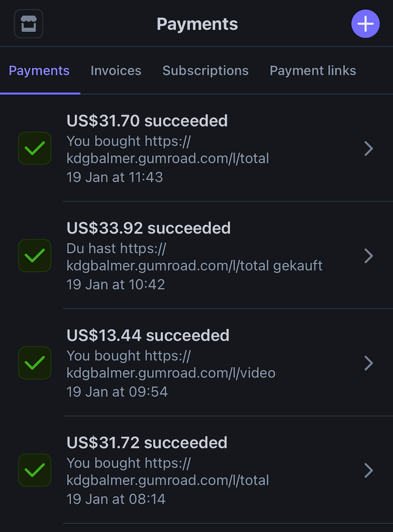Switch to the Subscriptions tab
The image size is (393, 532).
[x=205, y=71]
